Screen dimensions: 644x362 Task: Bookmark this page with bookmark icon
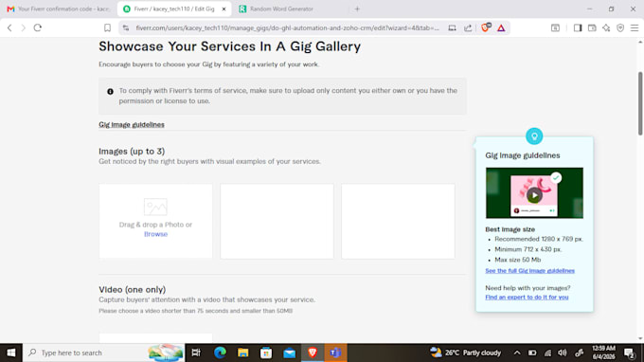pos(107,27)
